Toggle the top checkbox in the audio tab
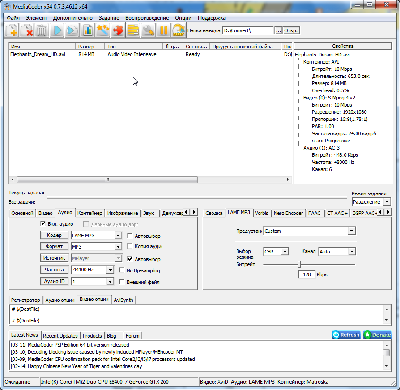The image size is (400, 390). [43, 224]
